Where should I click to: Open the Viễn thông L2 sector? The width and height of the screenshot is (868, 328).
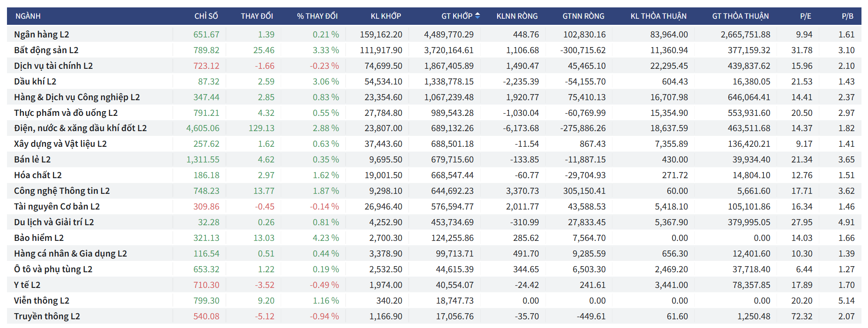point(41,301)
